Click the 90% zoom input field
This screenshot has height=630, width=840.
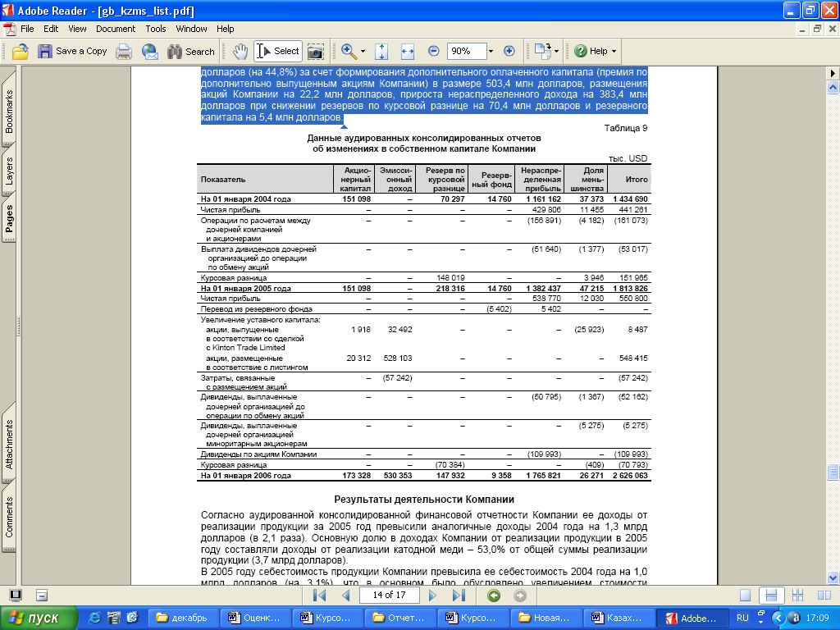pos(466,52)
